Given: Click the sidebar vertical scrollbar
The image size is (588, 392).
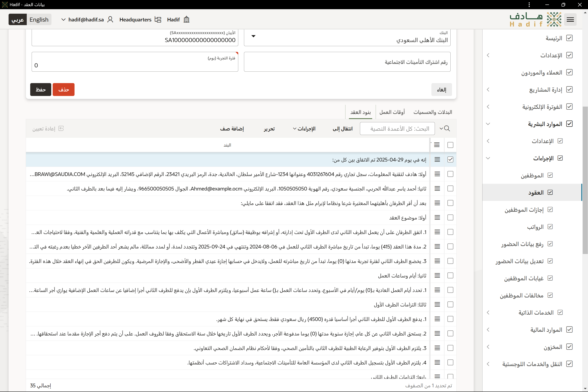Looking at the screenshot, I should (585, 180).
